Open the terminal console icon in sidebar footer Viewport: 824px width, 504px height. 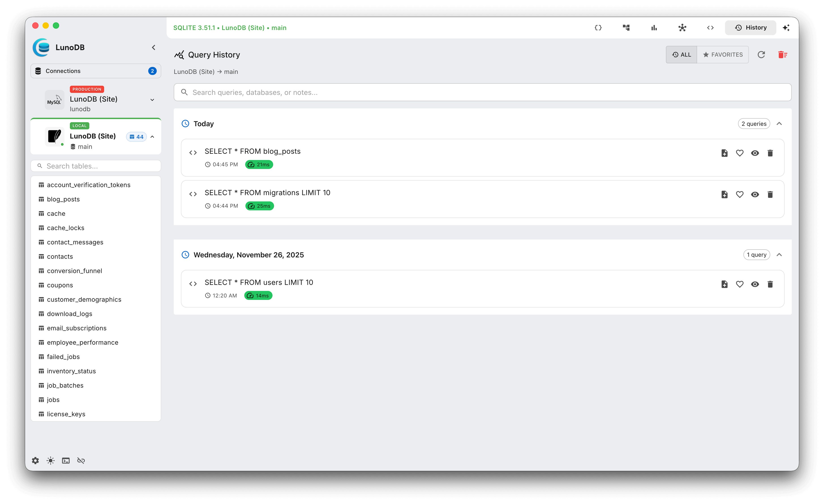click(66, 461)
